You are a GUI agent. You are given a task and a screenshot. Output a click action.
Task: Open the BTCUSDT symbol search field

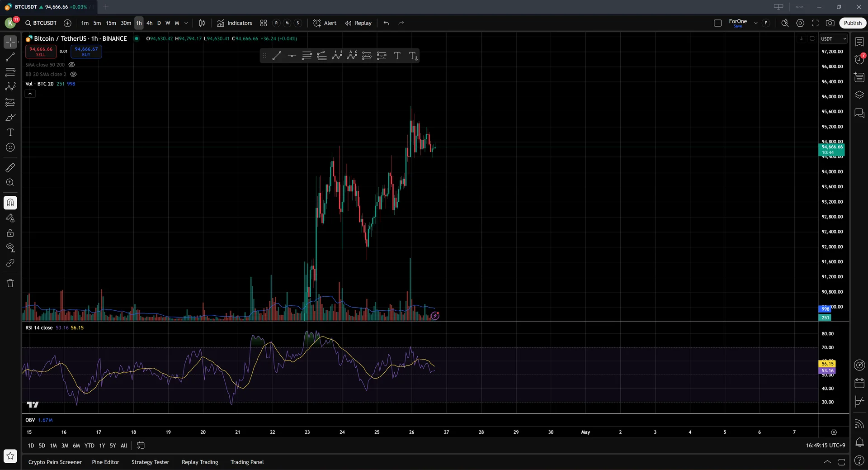pos(41,23)
